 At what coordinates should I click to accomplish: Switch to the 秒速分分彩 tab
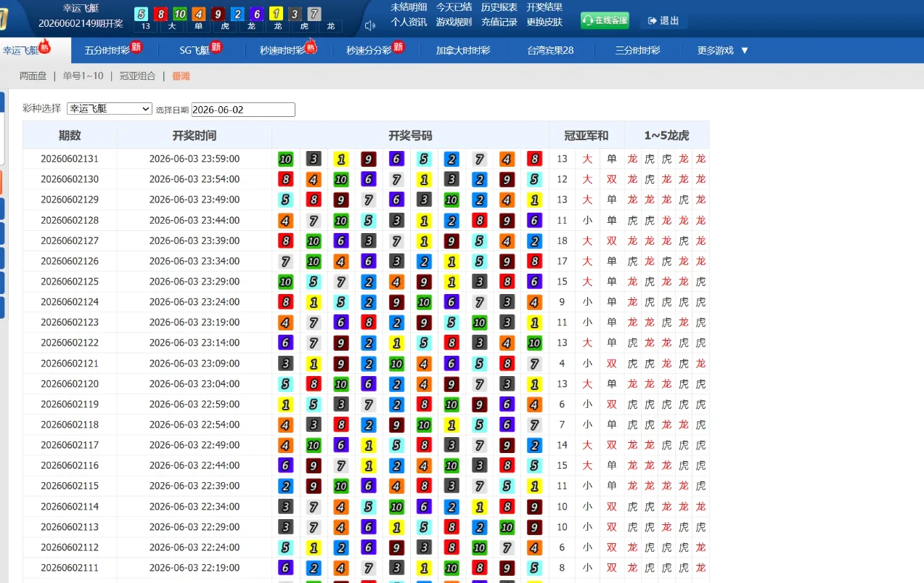click(369, 50)
